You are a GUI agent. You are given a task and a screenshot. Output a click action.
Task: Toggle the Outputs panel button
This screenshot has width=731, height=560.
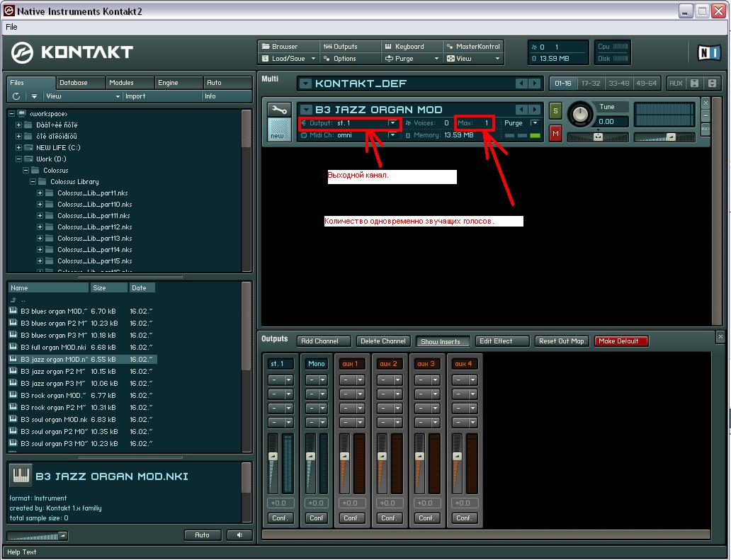[x=350, y=47]
